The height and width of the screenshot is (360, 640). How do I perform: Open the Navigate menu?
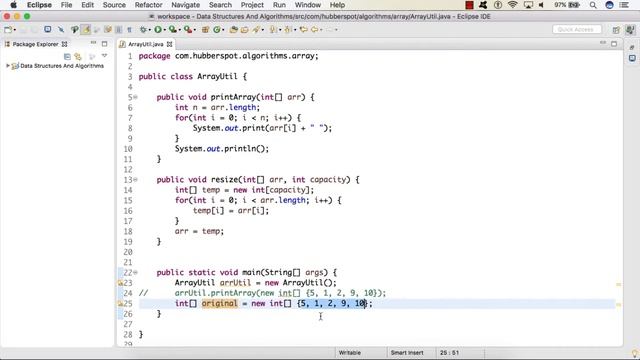(x=185, y=5)
